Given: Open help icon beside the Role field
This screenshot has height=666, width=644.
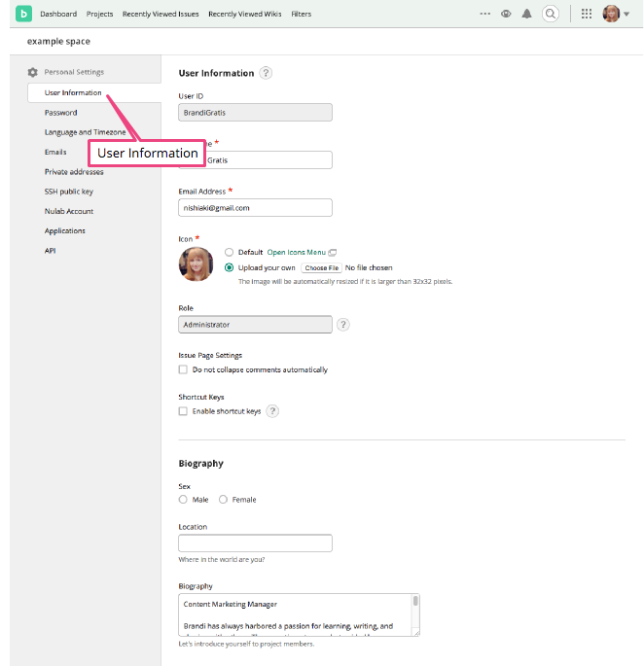Looking at the screenshot, I should point(343,325).
